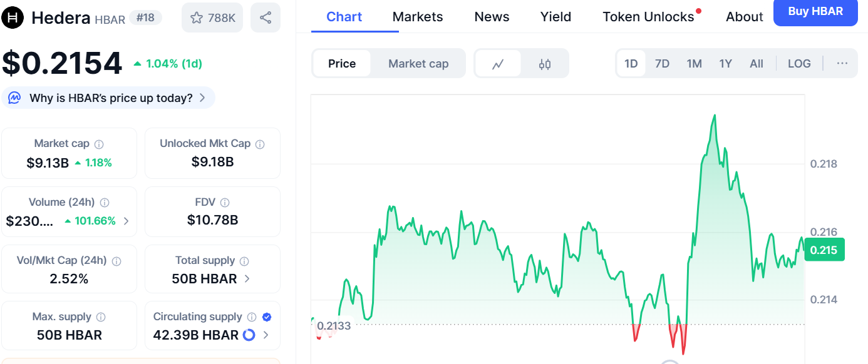
Task: Open more chart options ellipsis
Action: coord(842,63)
